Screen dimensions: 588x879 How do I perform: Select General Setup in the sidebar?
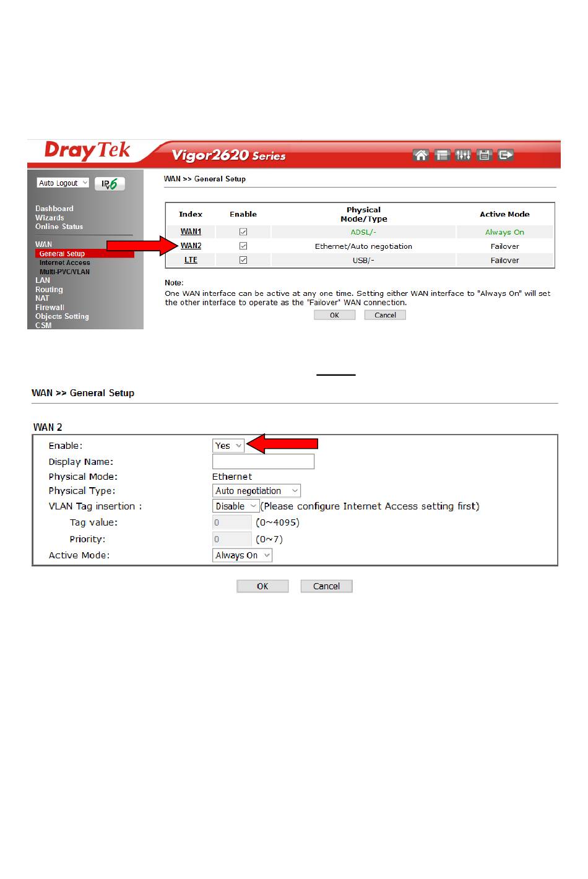pos(62,254)
